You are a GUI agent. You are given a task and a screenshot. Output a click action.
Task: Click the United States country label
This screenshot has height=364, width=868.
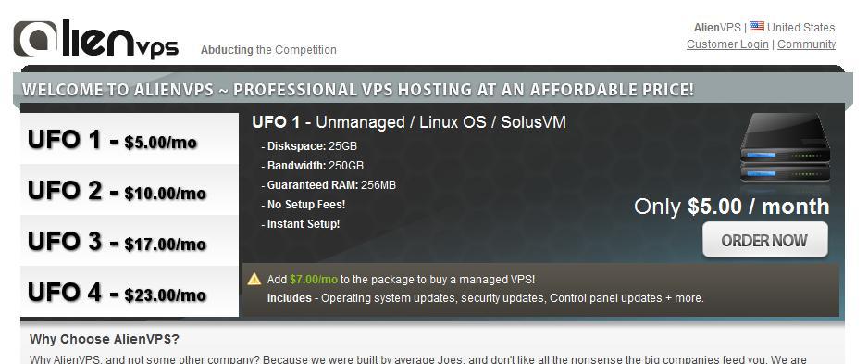[801, 27]
